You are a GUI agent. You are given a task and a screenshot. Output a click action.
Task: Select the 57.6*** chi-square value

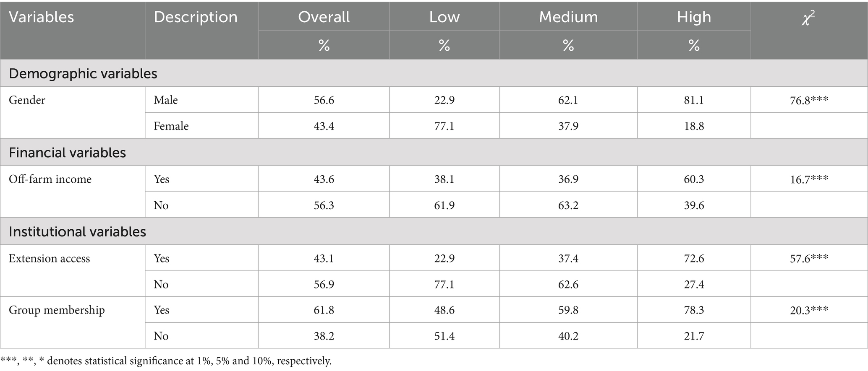[809, 259]
